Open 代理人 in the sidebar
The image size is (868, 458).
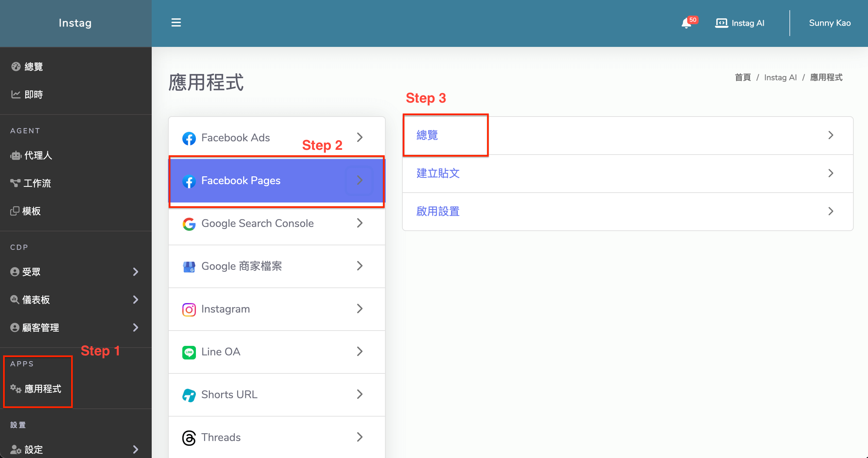pos(38,156)
